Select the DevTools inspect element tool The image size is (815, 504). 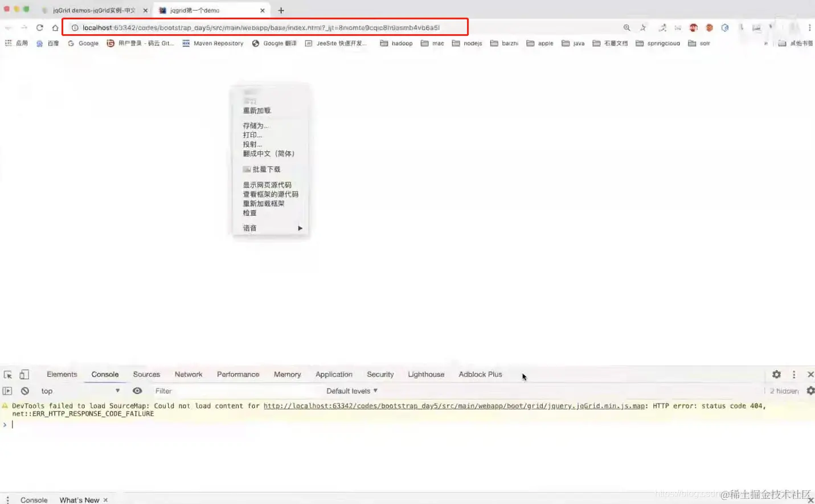pyautogui.click(x=8, y=374)
